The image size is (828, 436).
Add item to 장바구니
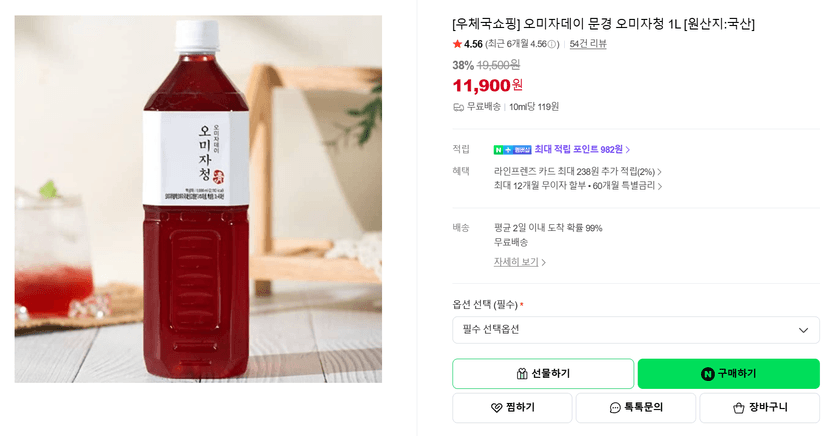(759, 407)
